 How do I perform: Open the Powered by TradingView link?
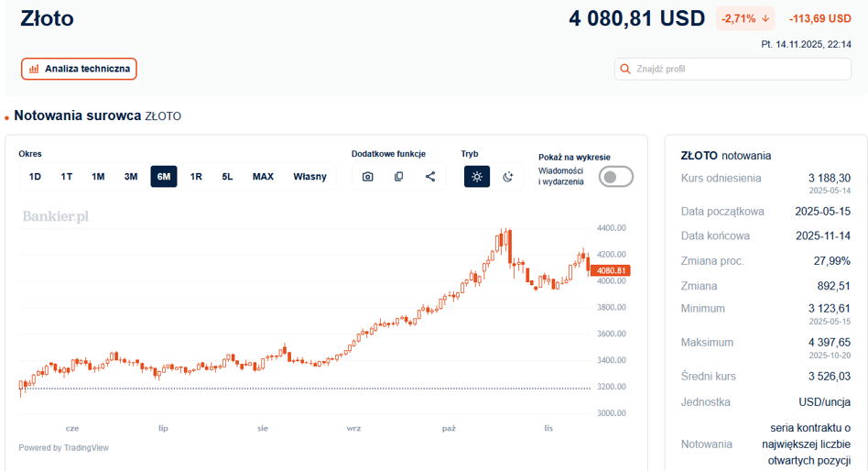(x=63, y=448)
